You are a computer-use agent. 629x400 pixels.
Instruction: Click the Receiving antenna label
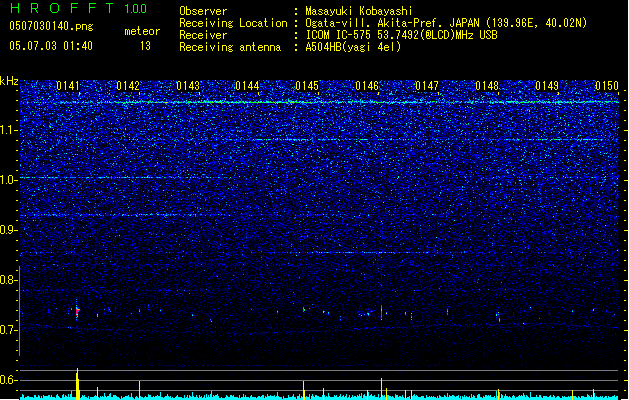[x=230, y=47]
